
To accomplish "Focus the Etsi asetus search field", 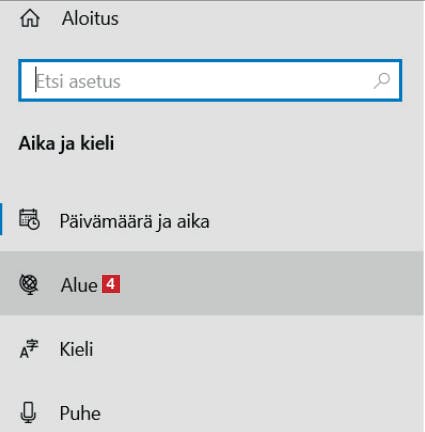I will coord(210,80).
